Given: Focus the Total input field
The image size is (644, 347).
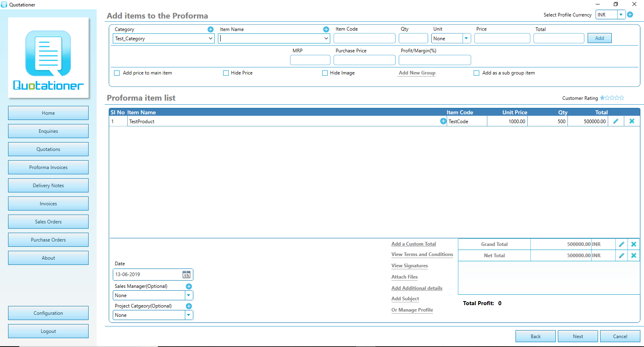Looking at the screenshot, I should point(559,39).
